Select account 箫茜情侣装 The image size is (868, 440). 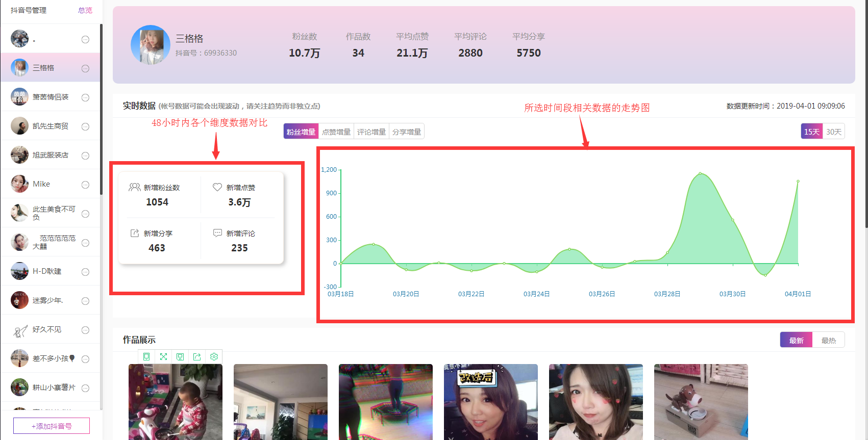point(50,96)
